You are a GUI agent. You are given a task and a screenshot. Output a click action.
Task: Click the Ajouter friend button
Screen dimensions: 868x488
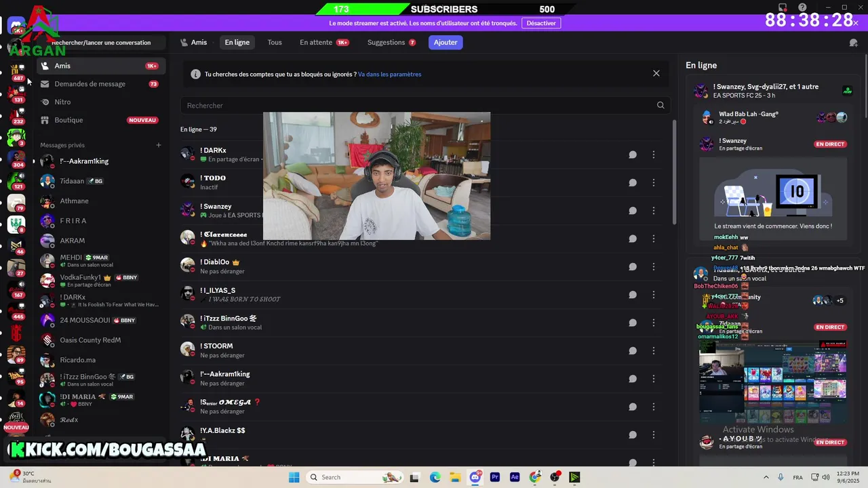tap(446, 42)
